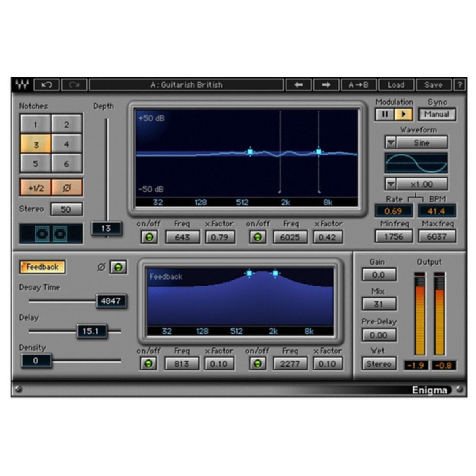476x476 pixels.
Task: Click the redo arrow icon
Action: [x=75, y=85]
